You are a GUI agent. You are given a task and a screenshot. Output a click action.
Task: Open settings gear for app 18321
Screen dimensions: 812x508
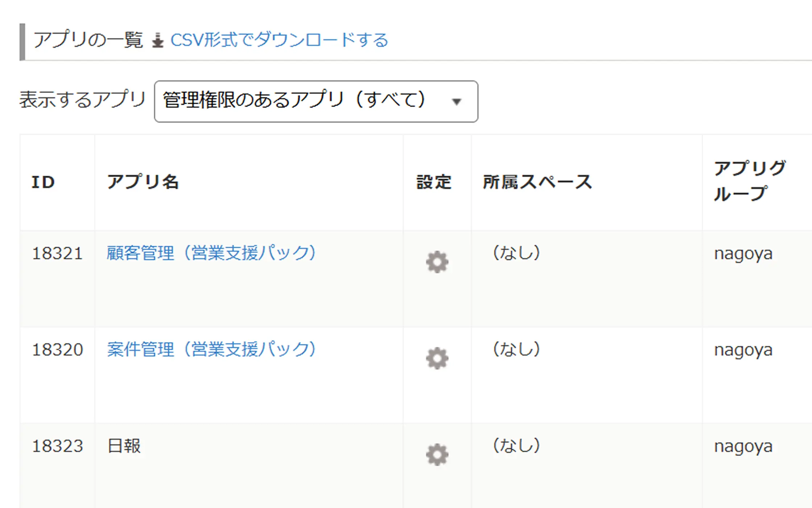pyautogui.click(x=437, y=262)
